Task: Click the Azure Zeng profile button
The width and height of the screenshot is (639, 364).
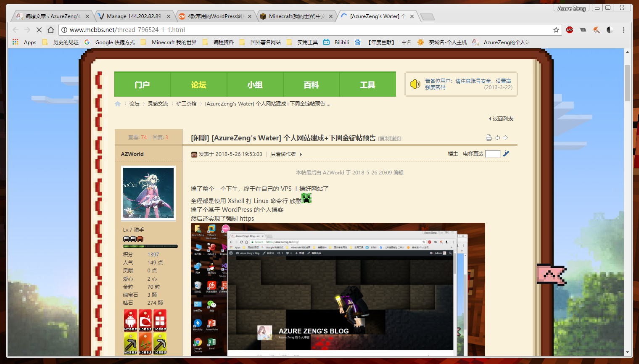Action: (x=571, y=8)
